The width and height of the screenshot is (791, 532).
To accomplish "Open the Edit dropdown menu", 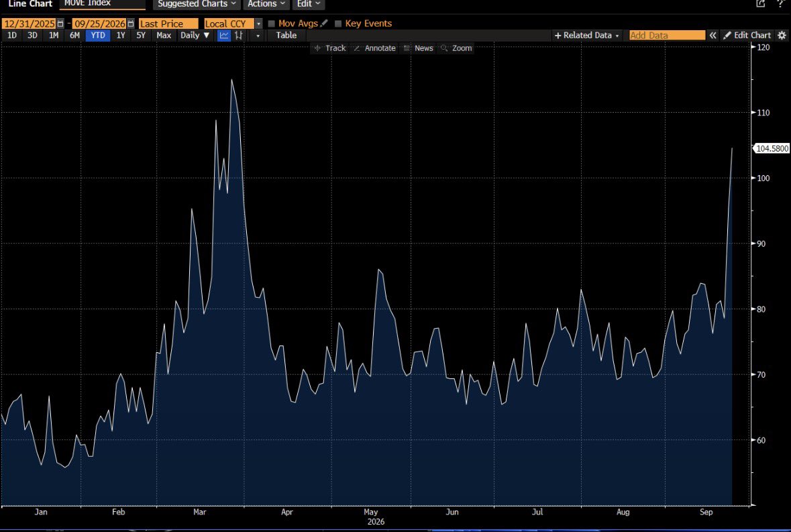I will click(308, 4).
